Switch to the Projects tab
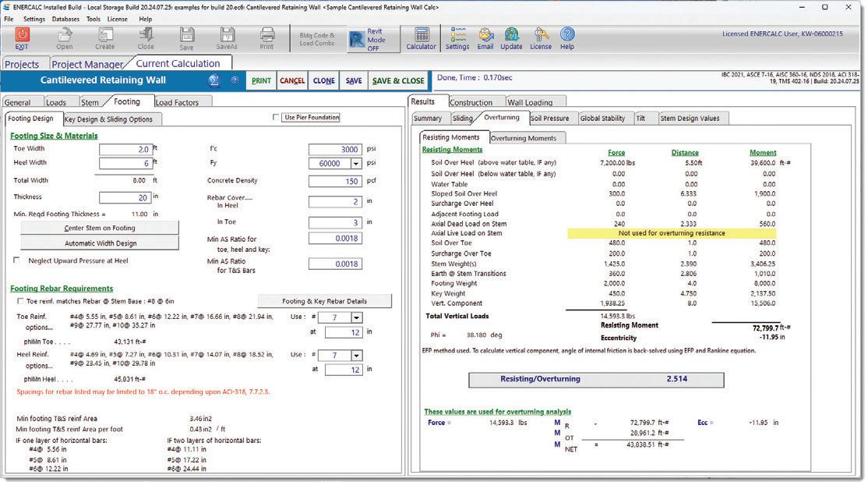Image resolution: width=868 pixels, height=482 pixels. [x=22, y=64]
